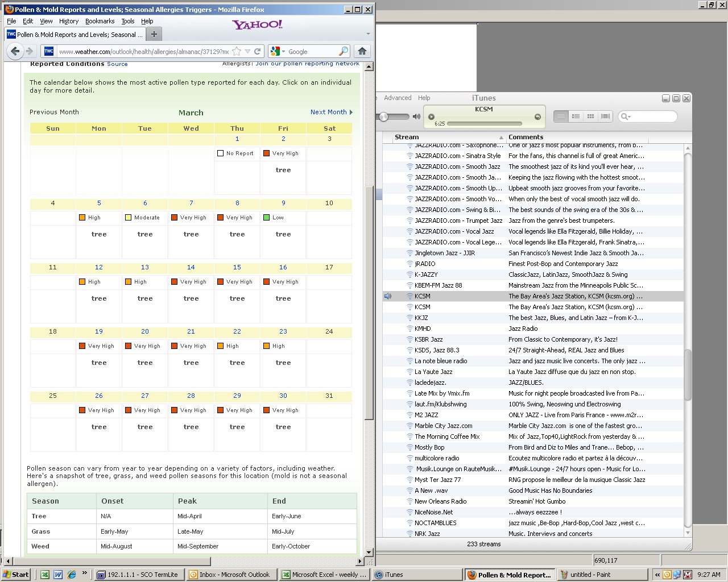Image resolution: width=728 pixels, height=582 pixels.
Task: Click the TWC site identity icon in address bar
Action: tap(49, 51)
